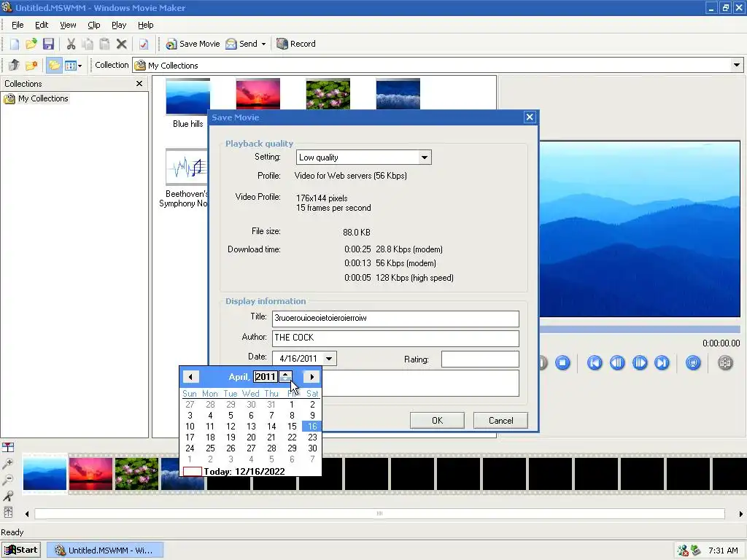The image size is (747, 560).
Task: Close the Collections pane
Action: 139,83
